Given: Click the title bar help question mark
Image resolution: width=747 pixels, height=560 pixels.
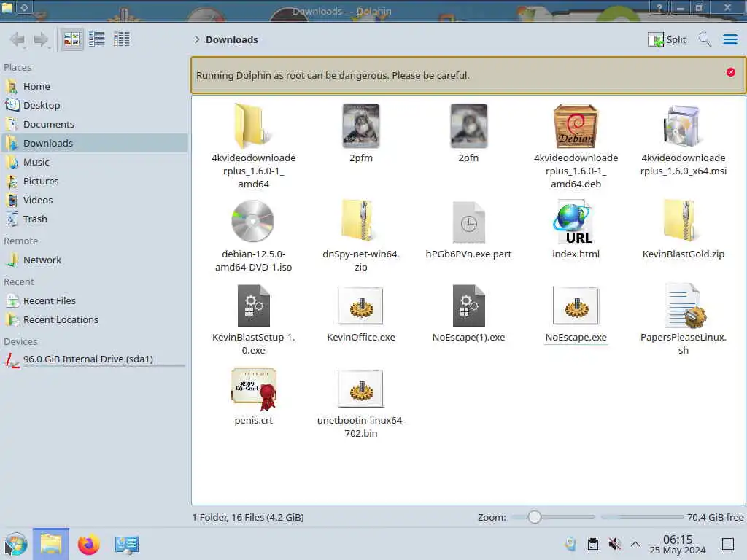Looking at the screenshot, I should pos(659,7).
